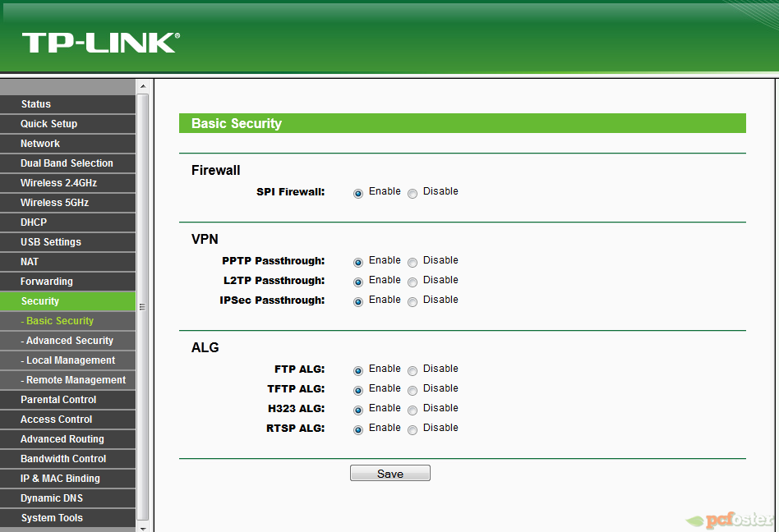The width and height of the screenshot is (779, 532).
Task: Click the sidebar scroll up arrow
Action: [143, 86]
